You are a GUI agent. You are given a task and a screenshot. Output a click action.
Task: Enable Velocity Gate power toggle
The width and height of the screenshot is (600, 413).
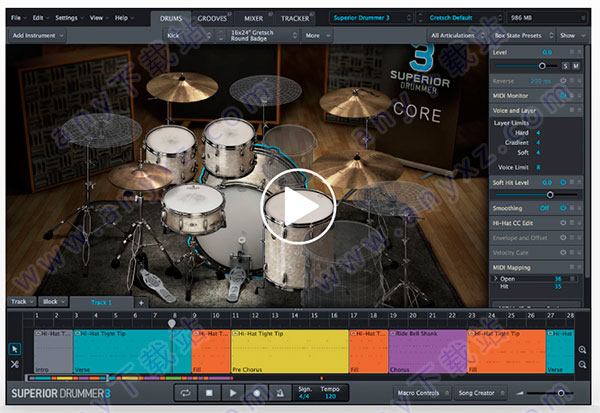tap(563, 253)
